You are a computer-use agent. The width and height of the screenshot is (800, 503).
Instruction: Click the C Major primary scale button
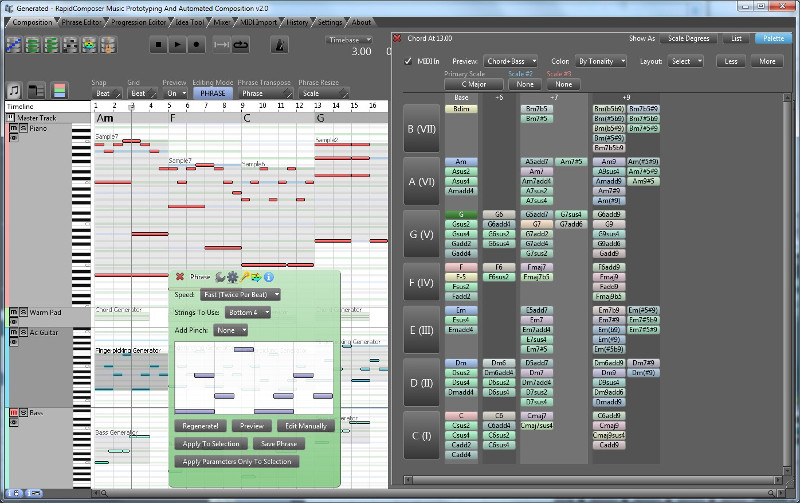point(473,85)
